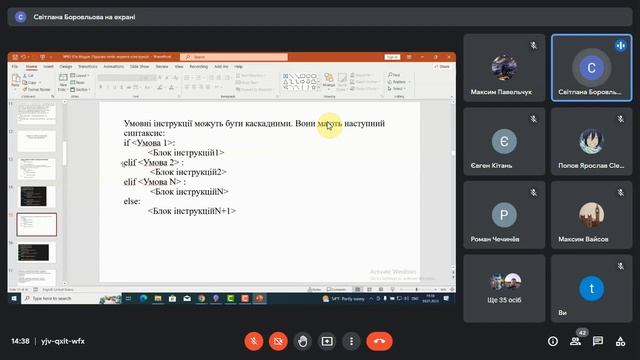Unmute the microphone in Meet controls
Image resolution: width=640 pixels, height=360 pixels.
pyautogui.click(x=254, y=341)
